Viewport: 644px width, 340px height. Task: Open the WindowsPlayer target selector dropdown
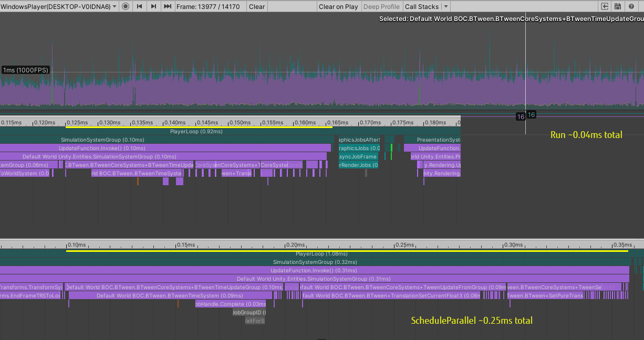pyautogui.click(x=58, y=6)
